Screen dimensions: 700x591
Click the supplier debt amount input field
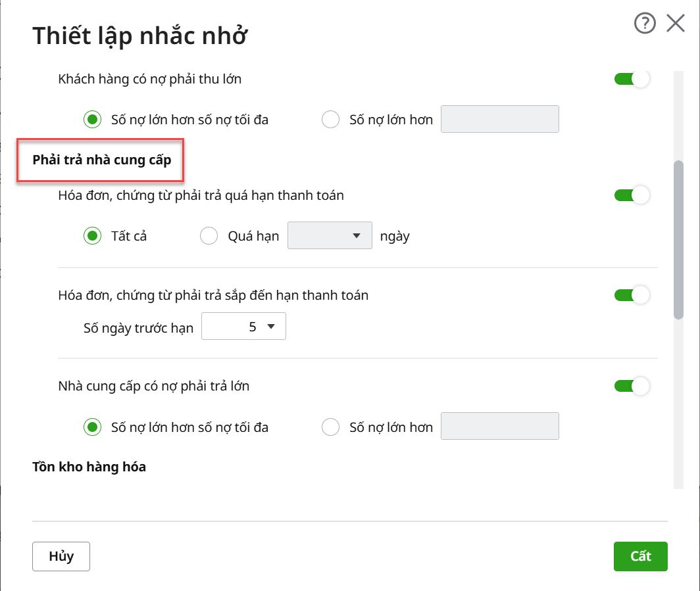point(499,426)
